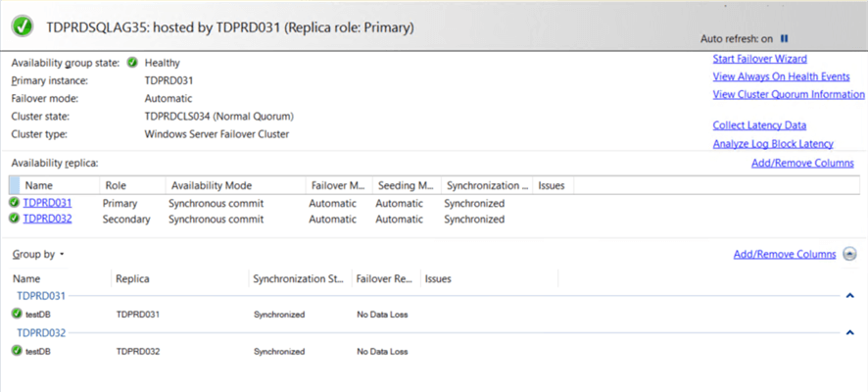
Task: Open the Group by dropdown
Action: click(x=38, y=254)
